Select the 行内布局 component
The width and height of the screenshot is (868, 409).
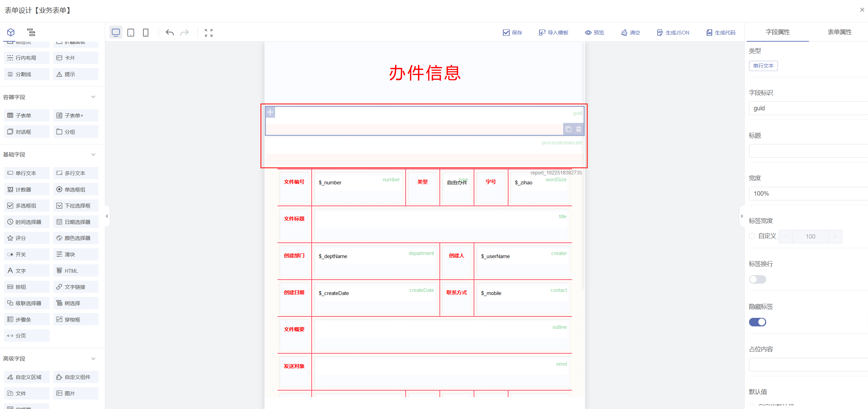[x=27, y=58]
